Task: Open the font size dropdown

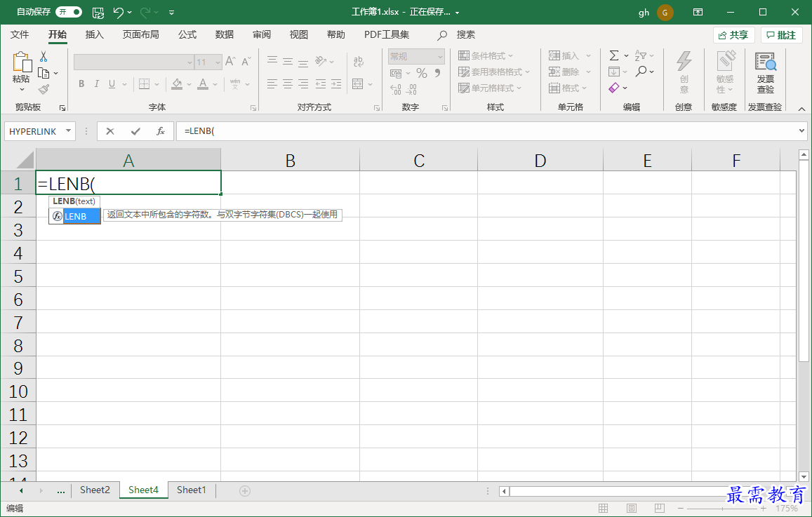Action: [218, 62]
